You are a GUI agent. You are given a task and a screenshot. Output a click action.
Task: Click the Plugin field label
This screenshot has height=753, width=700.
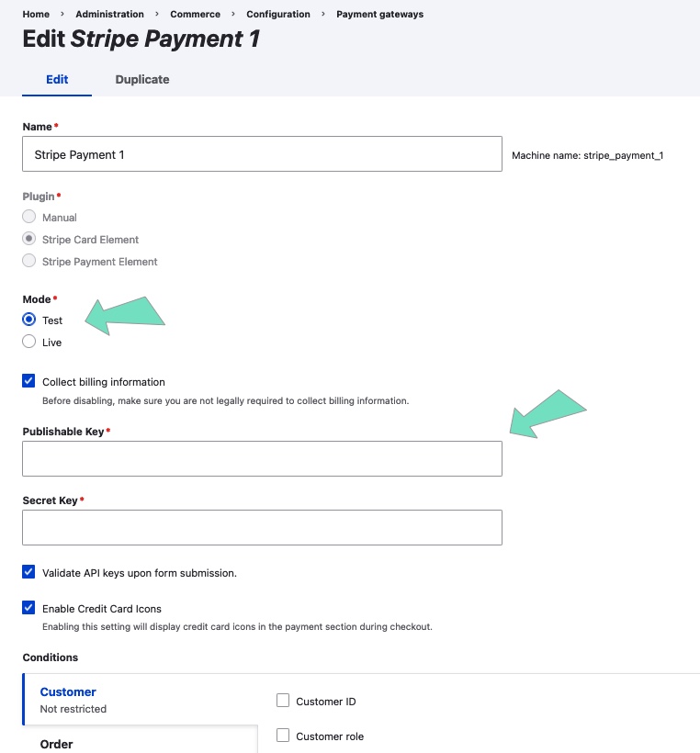coord(39,197)
